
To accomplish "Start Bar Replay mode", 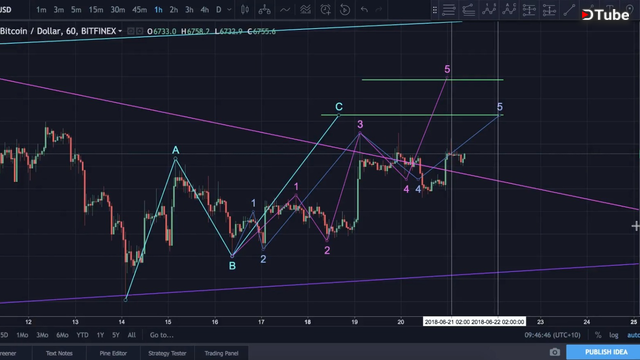I will pyautogui.click(x=345, y=9).
